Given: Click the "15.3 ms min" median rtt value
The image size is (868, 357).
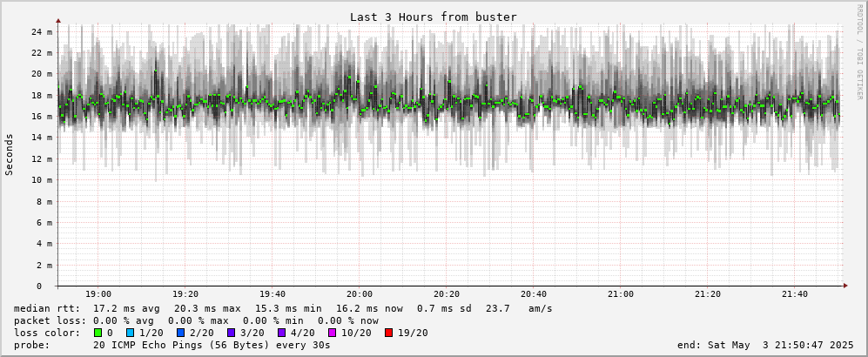Looking at the screenshot, I should click(x=288, y=308).
